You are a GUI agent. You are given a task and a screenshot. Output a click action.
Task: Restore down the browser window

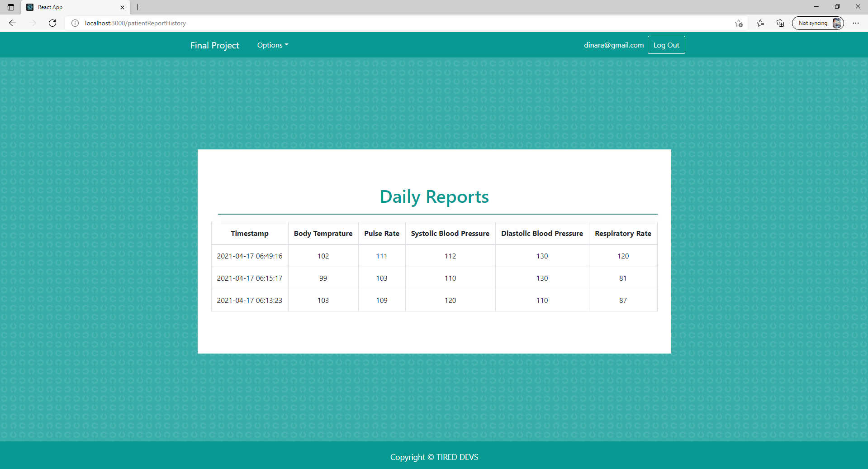coord(837,7)
